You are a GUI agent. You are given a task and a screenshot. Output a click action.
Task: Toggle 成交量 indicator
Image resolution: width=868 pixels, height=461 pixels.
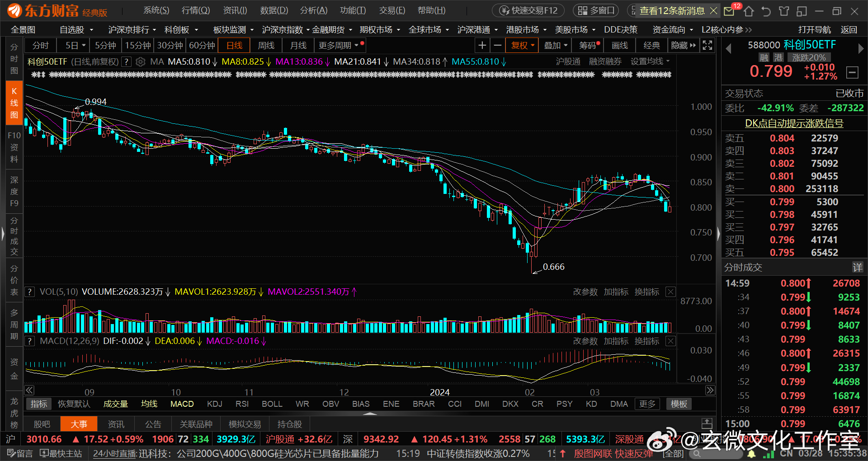tap(116, 404)
